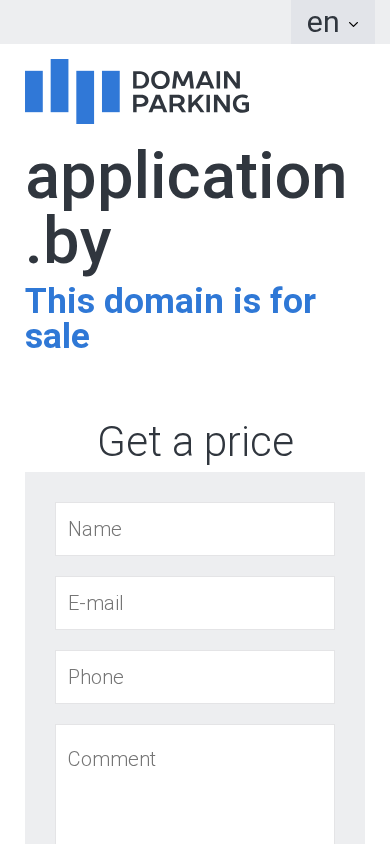Click the "application" domain title text
390x844 pixels.
click(x=186, y=179)
